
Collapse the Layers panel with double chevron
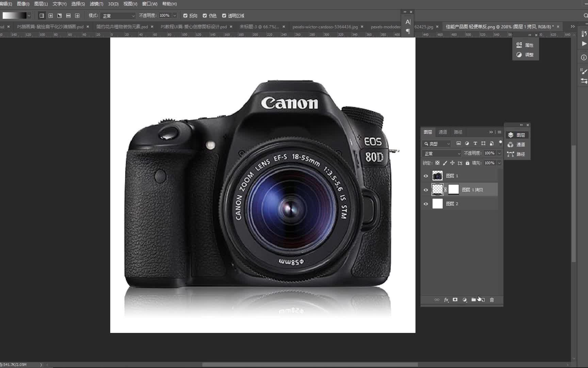(491, 132)
